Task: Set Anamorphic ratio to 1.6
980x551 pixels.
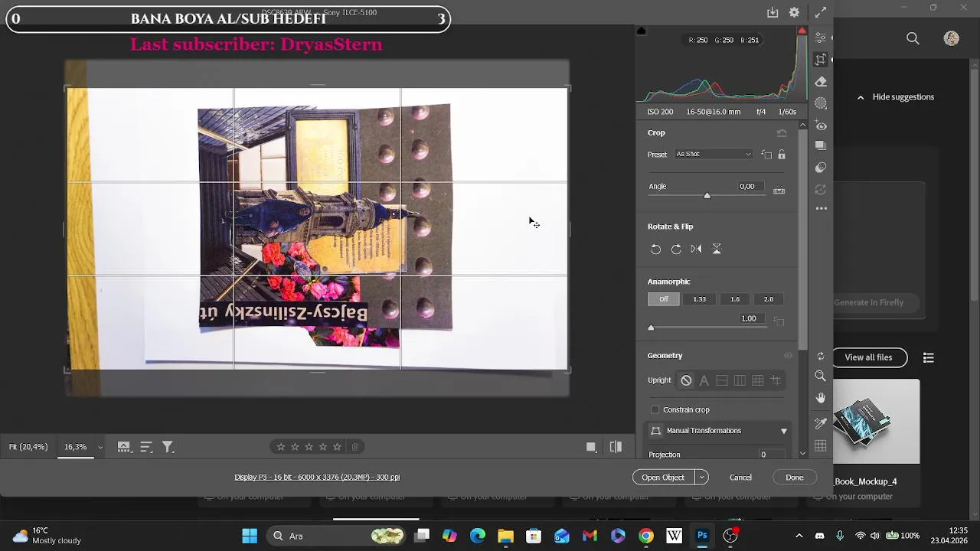Action: click(735, 299)
